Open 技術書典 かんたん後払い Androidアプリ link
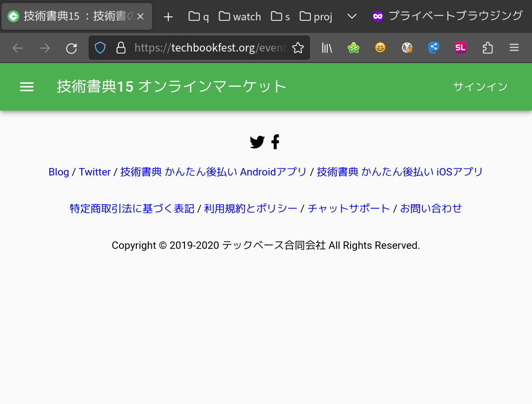 (213, 172)
